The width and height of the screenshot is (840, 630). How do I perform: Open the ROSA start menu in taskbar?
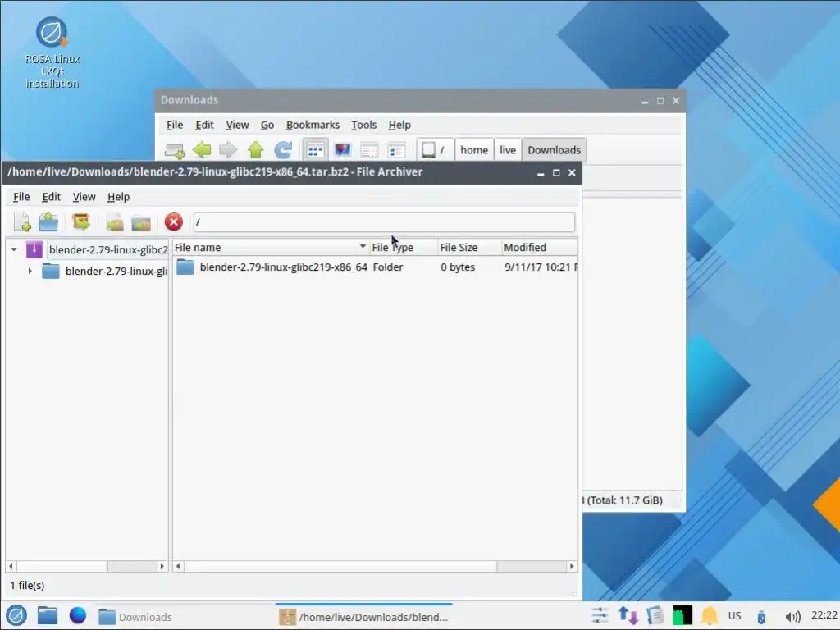[16, 615]
